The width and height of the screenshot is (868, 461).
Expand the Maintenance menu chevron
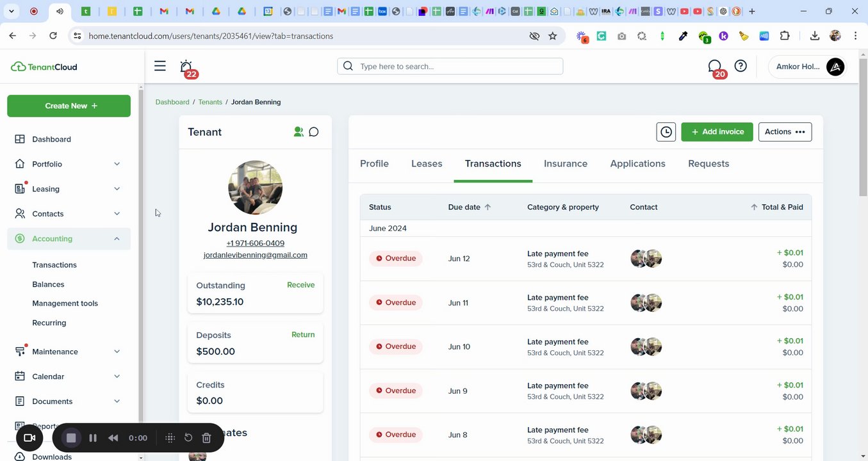(x=117, y=352)
